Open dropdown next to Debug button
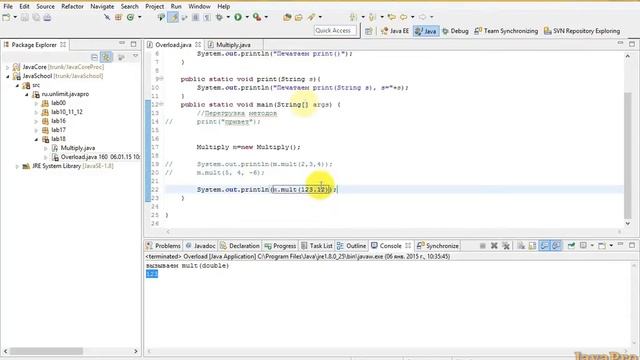Screen dimensions: 640x360 [x=228, y=17]
